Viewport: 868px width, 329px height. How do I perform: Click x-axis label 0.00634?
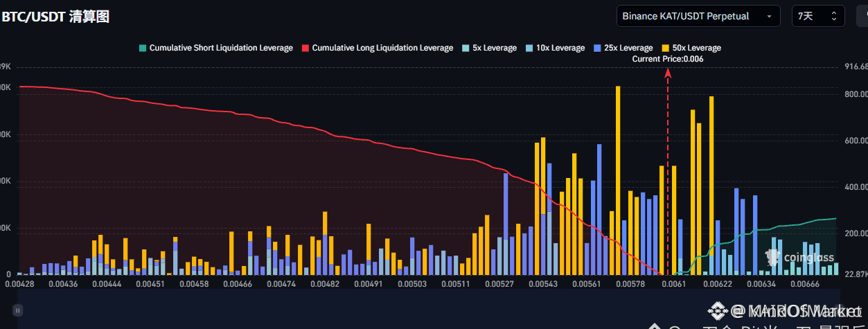pyautogui.click(x=761, y=284)
